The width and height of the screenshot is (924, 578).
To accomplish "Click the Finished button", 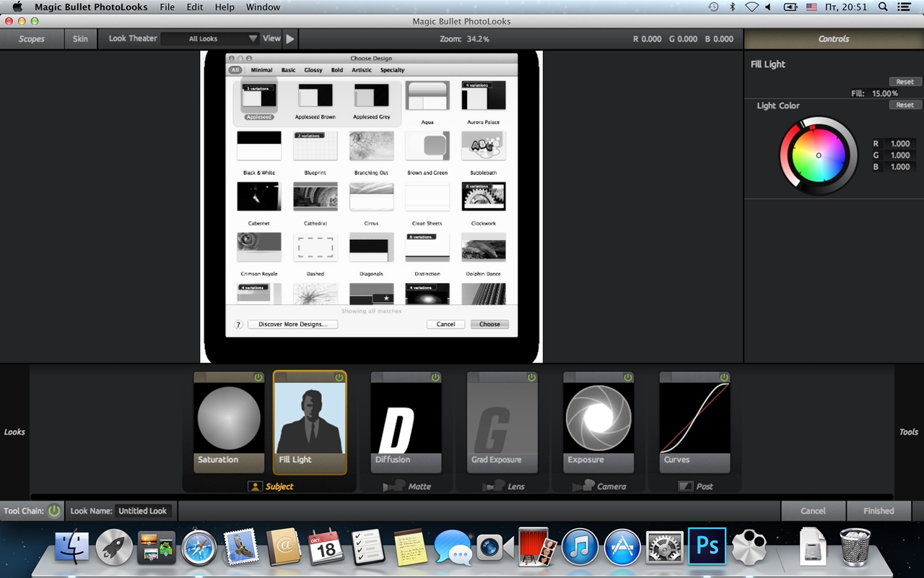I will click(x=879, y=511).
